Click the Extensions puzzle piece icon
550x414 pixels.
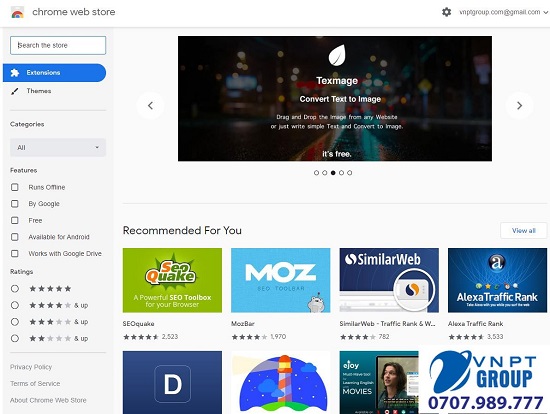coord(15,73)
